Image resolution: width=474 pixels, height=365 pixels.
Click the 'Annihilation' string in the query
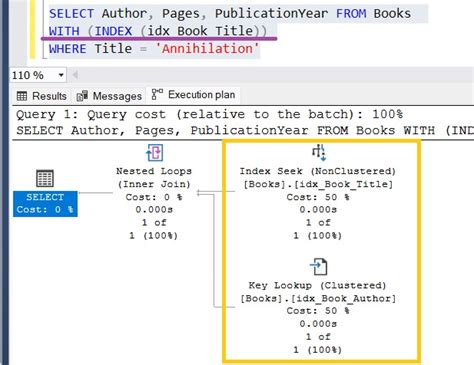coord(207,49)
